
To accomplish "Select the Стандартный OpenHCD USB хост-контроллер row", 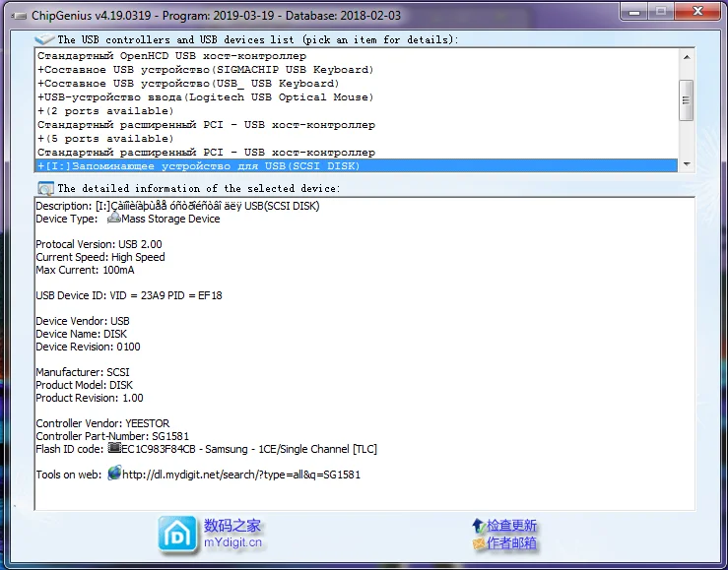I will point(356,56).
